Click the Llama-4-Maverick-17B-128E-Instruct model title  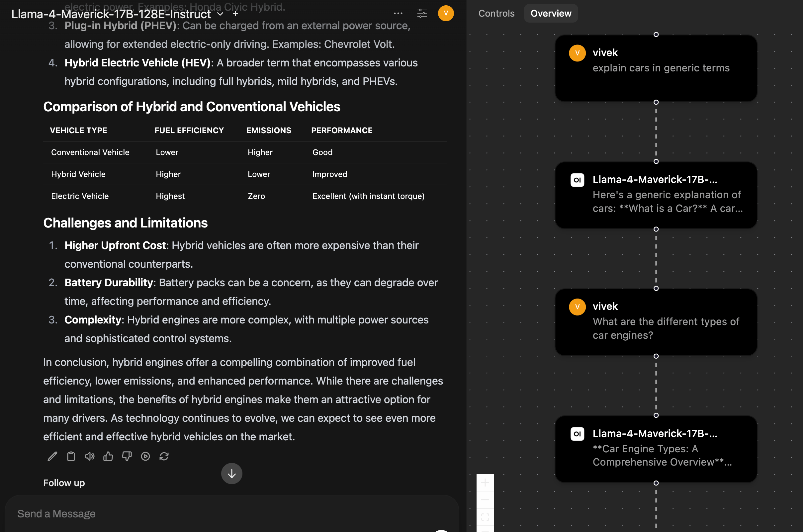click(x=111, y=14)
